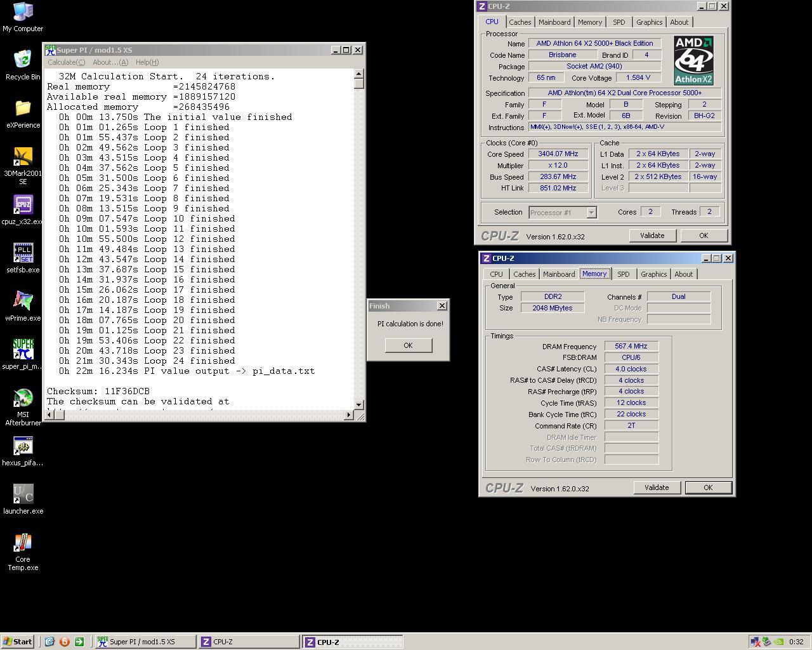Select Caches tab in bottom CPU-Z window

coord(524,274)
